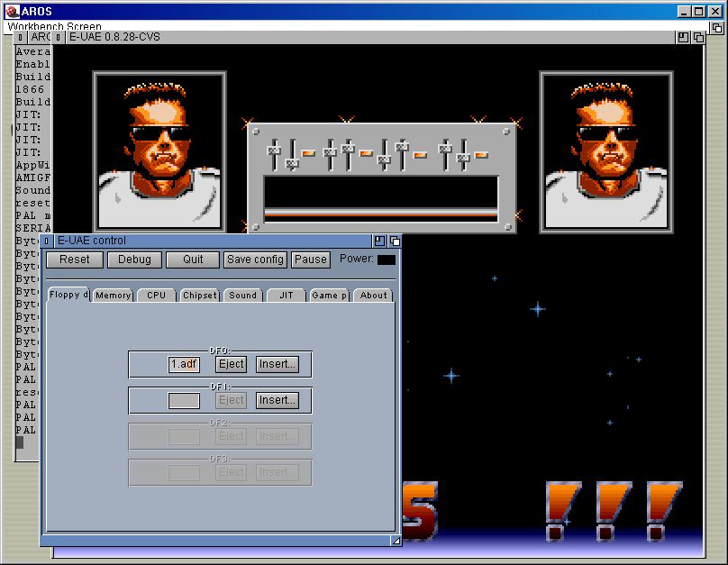Click DF0 file name field showing 1.adf
Screen dimensions: 728x565
click(184, 364)
